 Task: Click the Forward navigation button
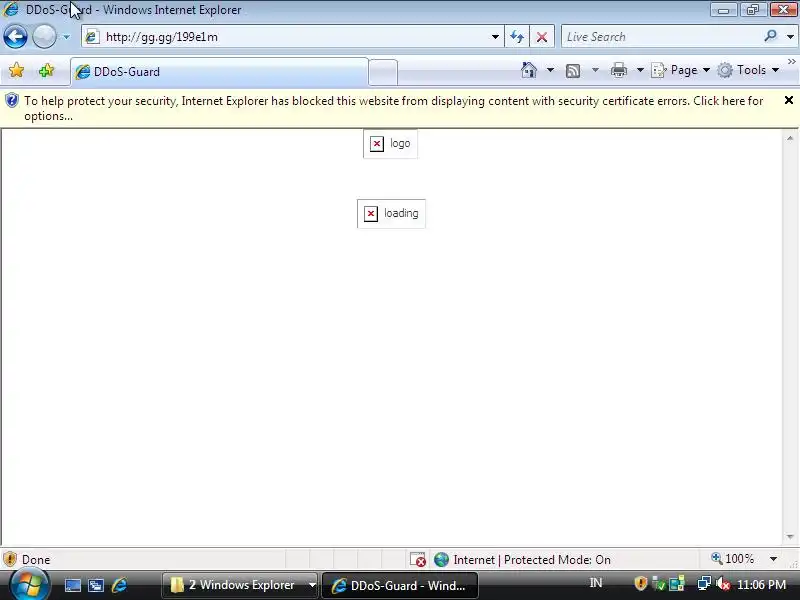coord(44,37)
